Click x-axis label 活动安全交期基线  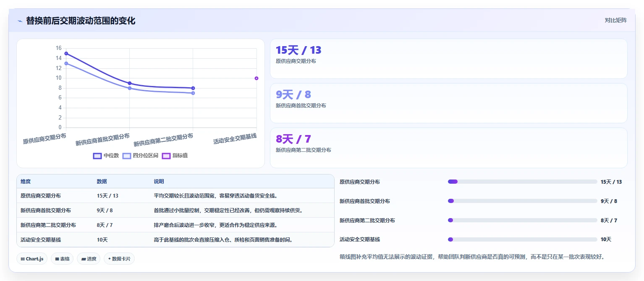pos(235,138)
